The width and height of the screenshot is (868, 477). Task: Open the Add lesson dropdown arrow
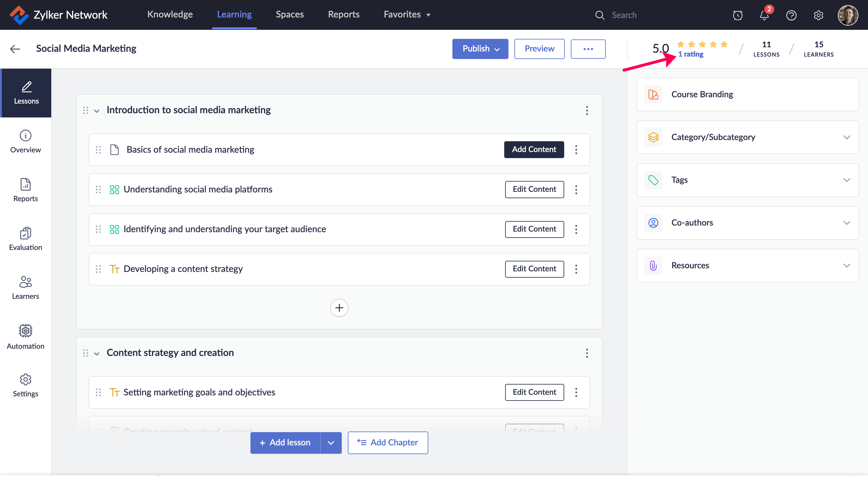pyautogui.click(x=331, y=443)
